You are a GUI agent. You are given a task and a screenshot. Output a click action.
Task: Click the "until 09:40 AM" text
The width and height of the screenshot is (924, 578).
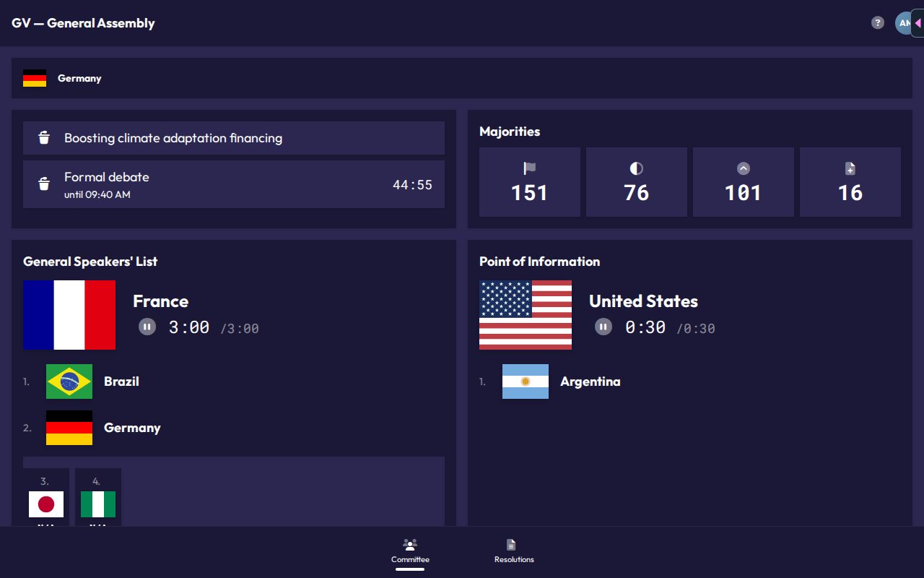click(x=97, y=194)
